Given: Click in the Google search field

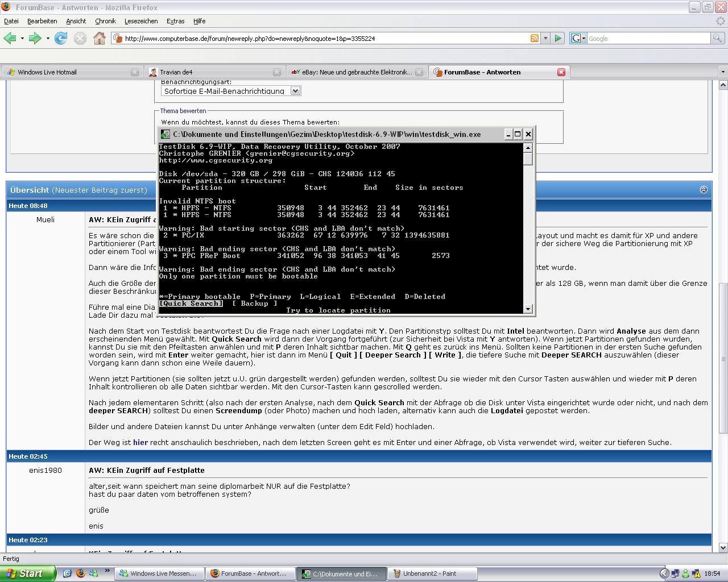Looking at the screenshot, I should pyautogui.click(x=648, y=38).
